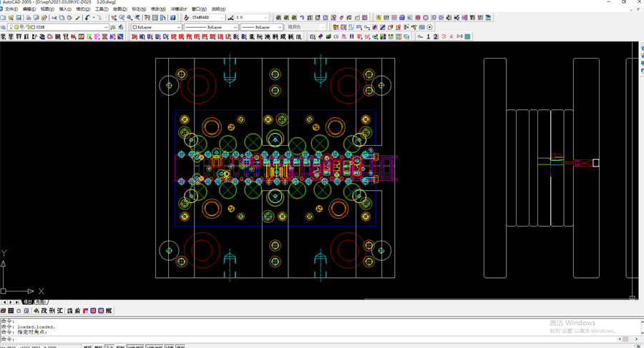Open the 文件(F) menu
This screenshot has width=644, height=348.
11,9
